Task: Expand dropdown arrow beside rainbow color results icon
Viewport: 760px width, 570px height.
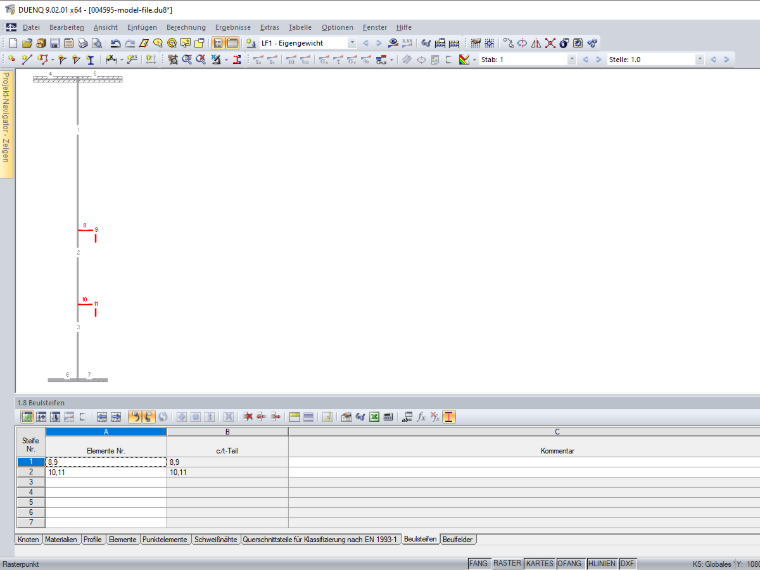Action: pyautogui.click(x=474, y=60)
